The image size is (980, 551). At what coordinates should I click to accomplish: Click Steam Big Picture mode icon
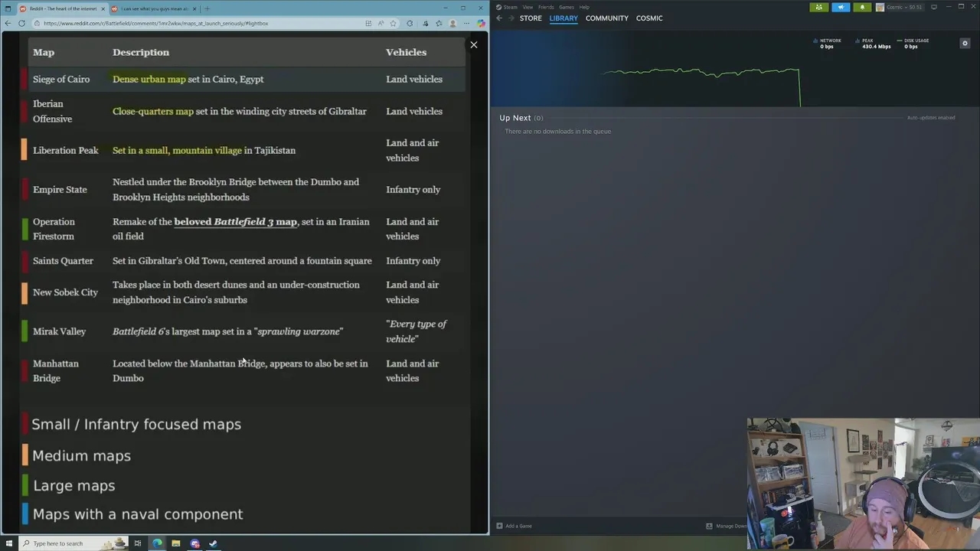(x=934, y=7)
